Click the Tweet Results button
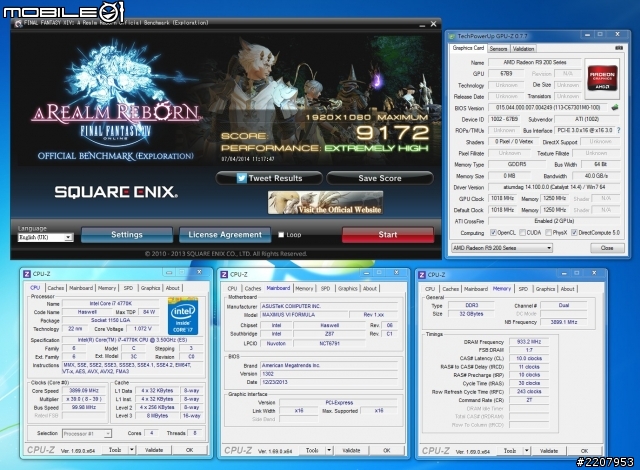 pyautogui.click(x=269, y=178)
